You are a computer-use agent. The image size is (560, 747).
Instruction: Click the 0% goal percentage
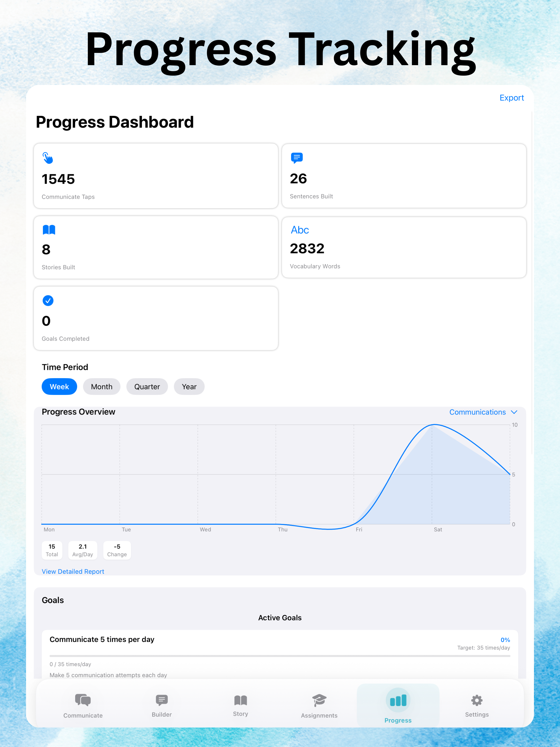(x=505, y=640)
